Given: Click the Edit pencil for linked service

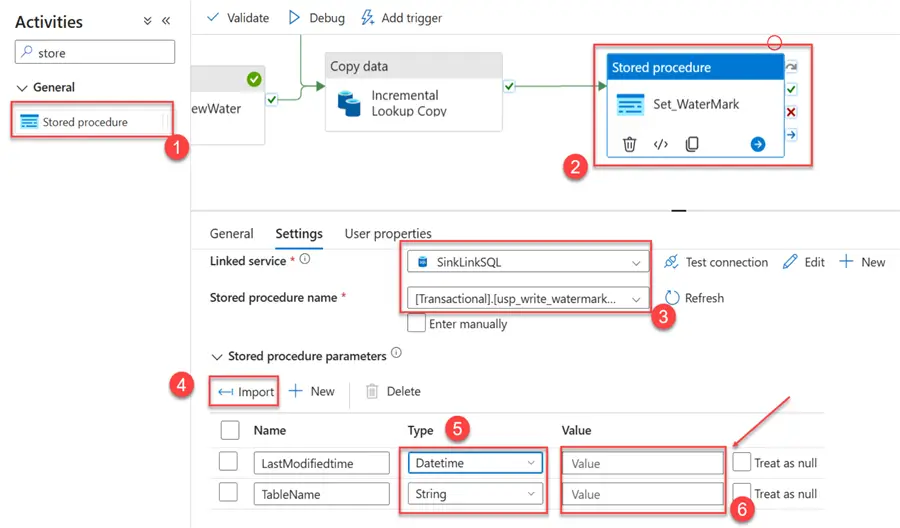Looking at the screenshot, I should point(790,262).
